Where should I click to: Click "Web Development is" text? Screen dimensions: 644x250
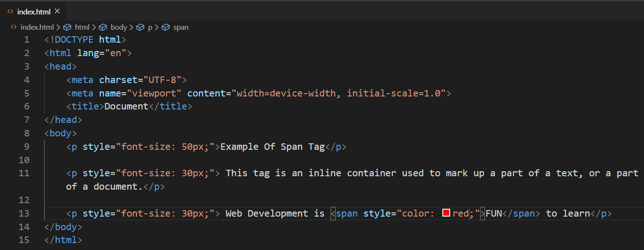pyautogui.click(x=275, y=213)
